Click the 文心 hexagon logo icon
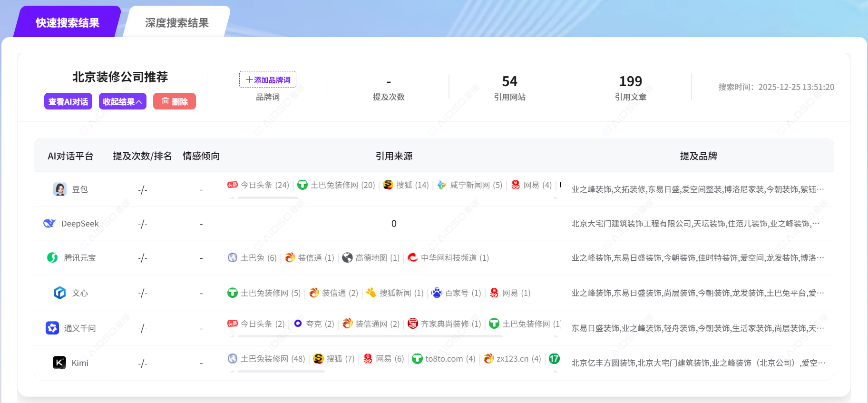This screenshot has width=868, height=403. point(60,293)
